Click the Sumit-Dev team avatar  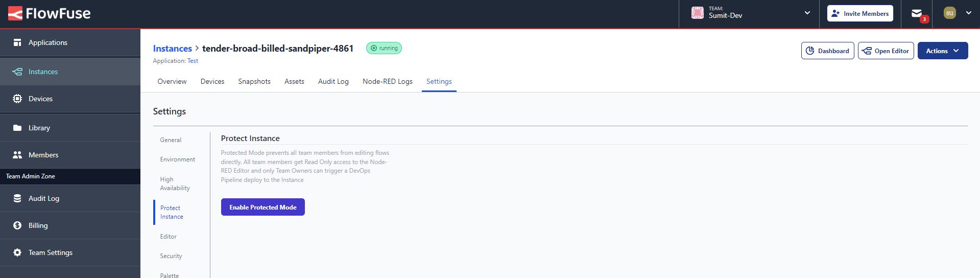(x=697, y=13)
